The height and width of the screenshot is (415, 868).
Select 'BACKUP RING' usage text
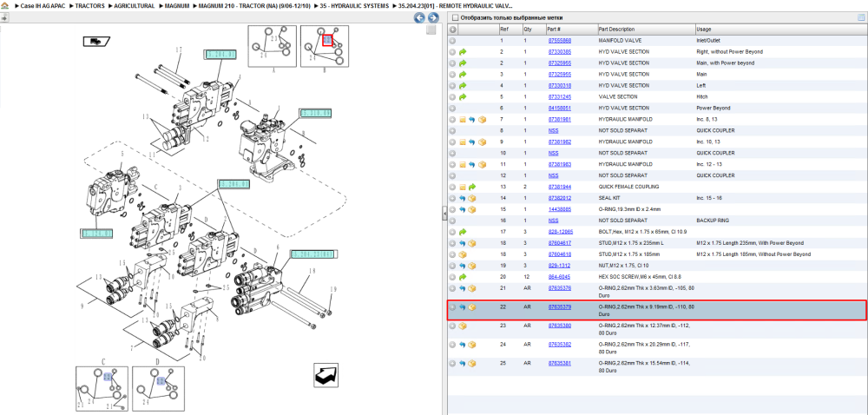click(x=713, y=221)
